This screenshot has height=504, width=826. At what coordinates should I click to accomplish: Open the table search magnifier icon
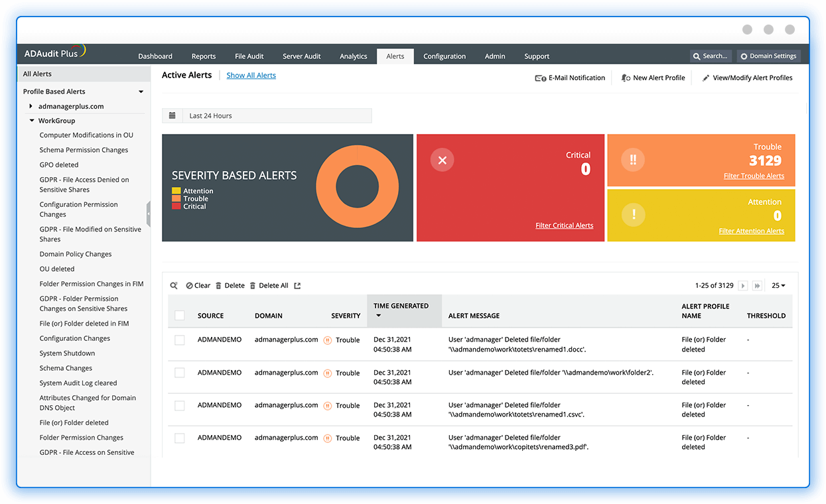click(174, 286)
